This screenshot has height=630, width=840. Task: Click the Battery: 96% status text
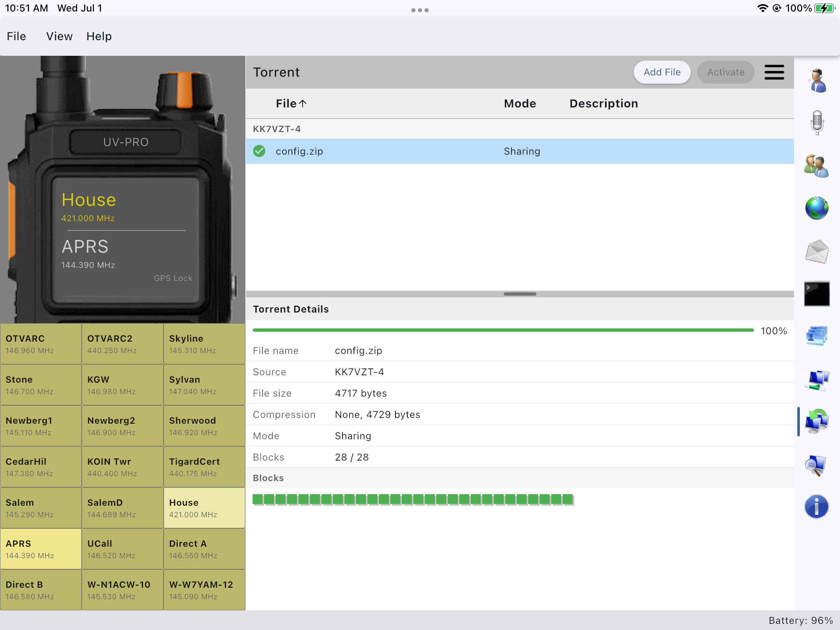point(801,620)
